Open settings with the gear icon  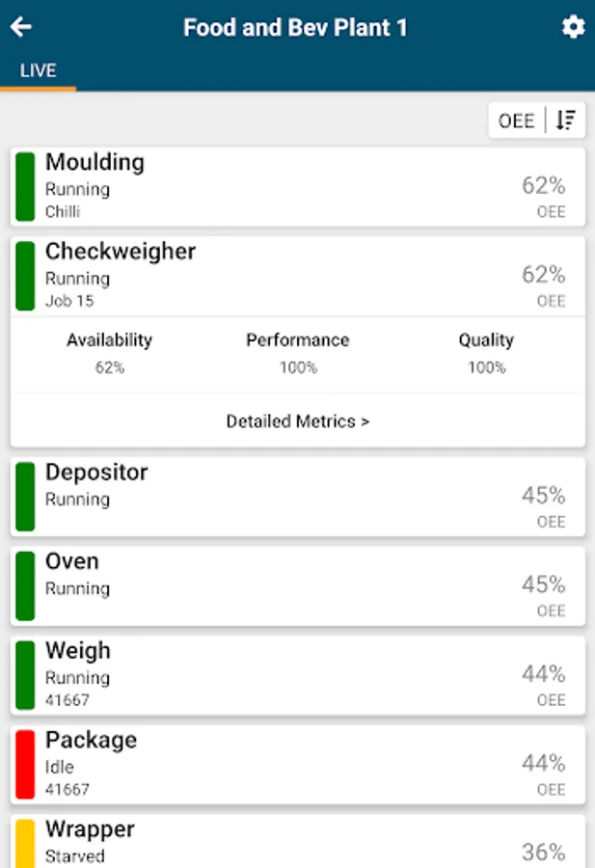(x=573, y=27)
